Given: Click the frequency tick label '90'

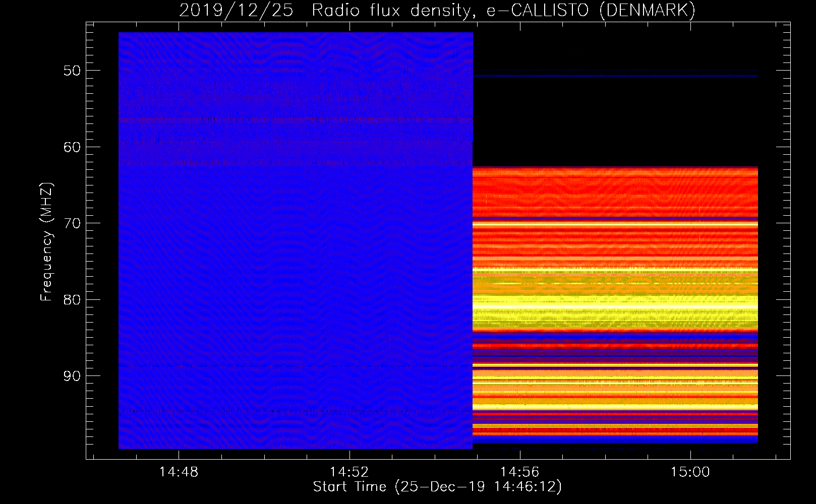Looking at the screenshot, I should coord(72,376).
